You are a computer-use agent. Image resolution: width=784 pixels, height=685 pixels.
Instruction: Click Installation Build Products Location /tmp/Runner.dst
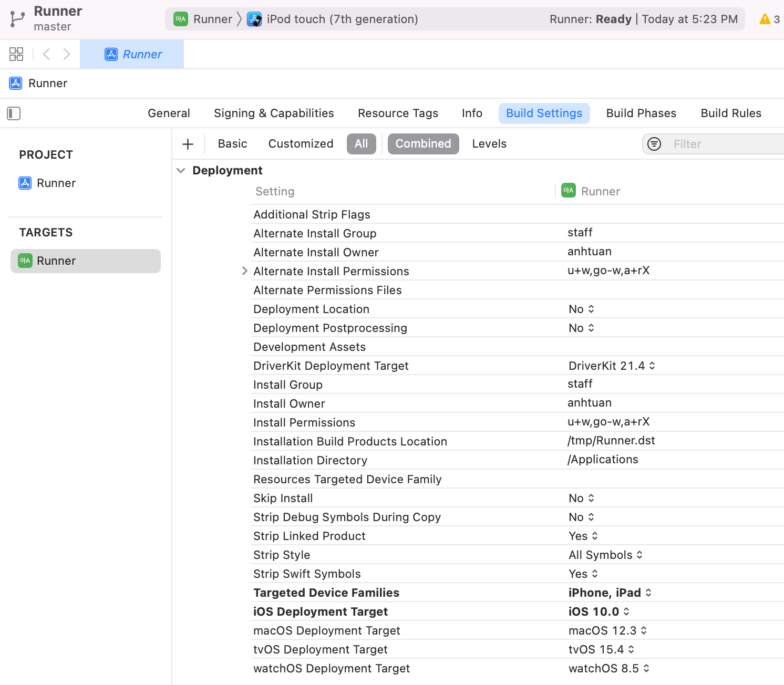point(611,441)
